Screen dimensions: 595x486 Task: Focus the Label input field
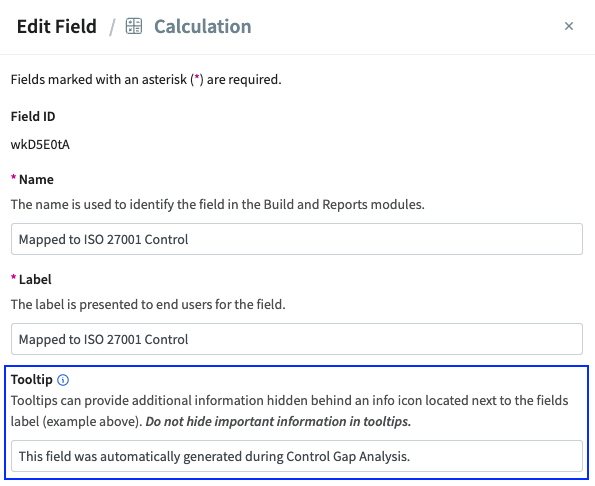tap(297, 339)
